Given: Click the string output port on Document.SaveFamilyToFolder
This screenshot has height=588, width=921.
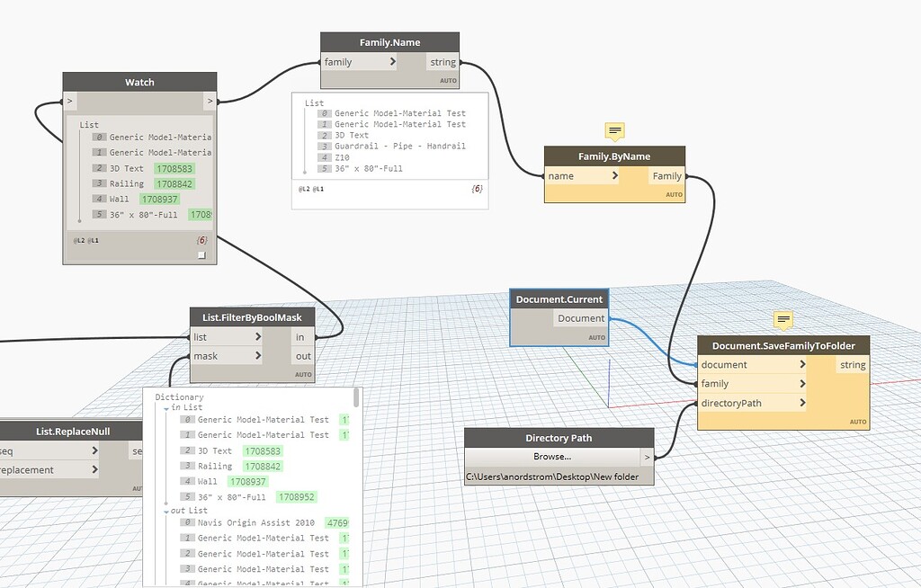Looking at the screenshot, I should [x=855, y=364].
